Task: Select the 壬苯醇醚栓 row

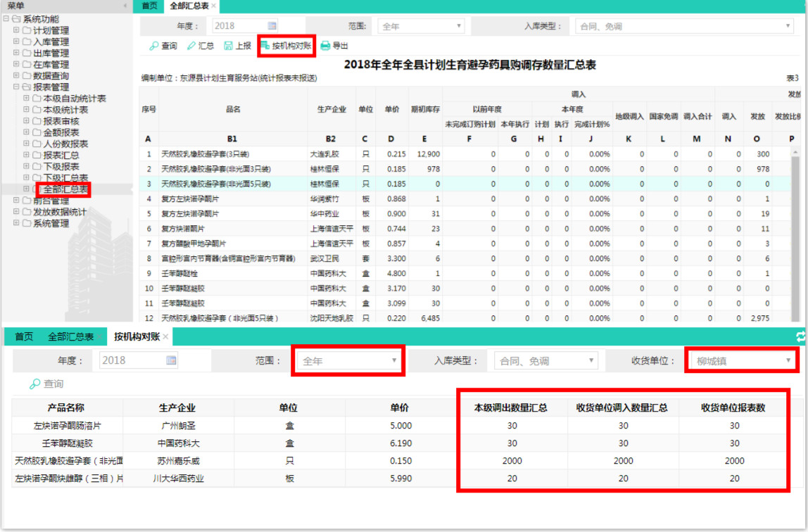Action: tap(465, 274)
